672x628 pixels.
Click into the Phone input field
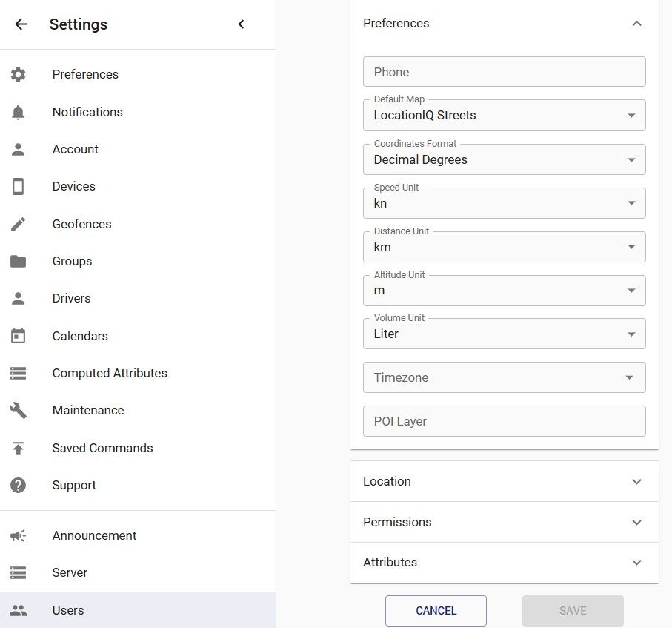pos(504,72)
